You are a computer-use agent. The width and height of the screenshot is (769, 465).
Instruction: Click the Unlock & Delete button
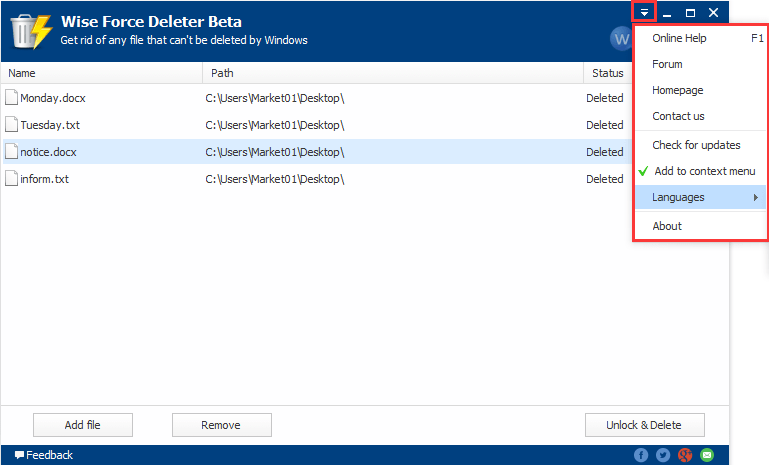click(x=645, y=425)
